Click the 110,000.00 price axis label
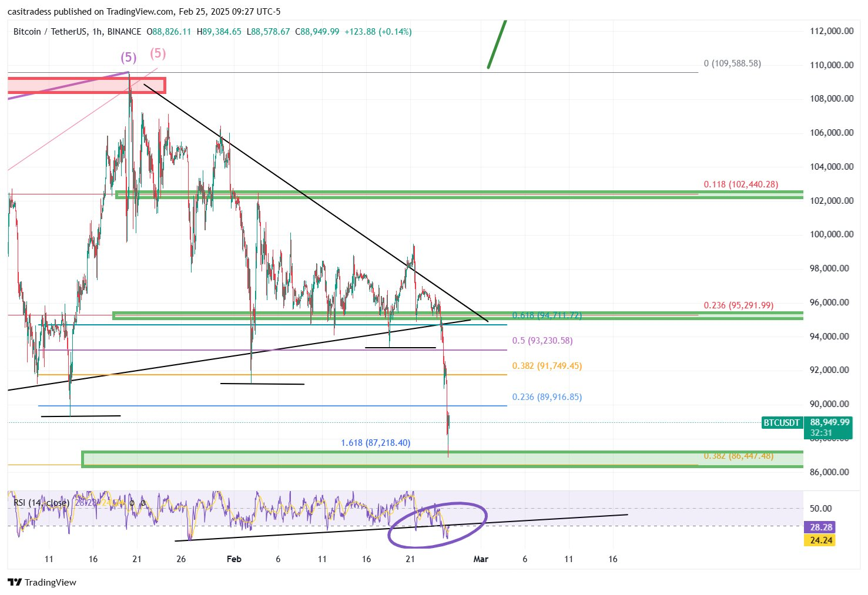868x595 pixels. point(832,65)
